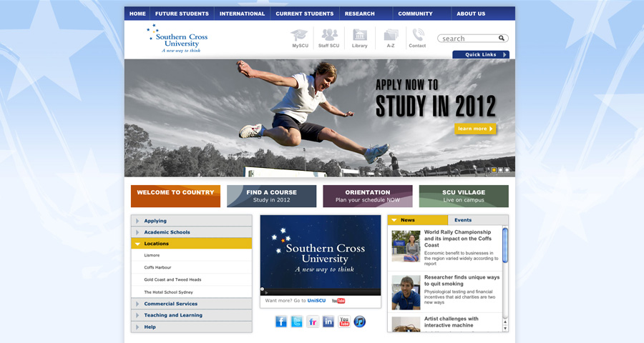Select the third banner slide indicator
Screen dimensions: 644x343
click(507, 170)
